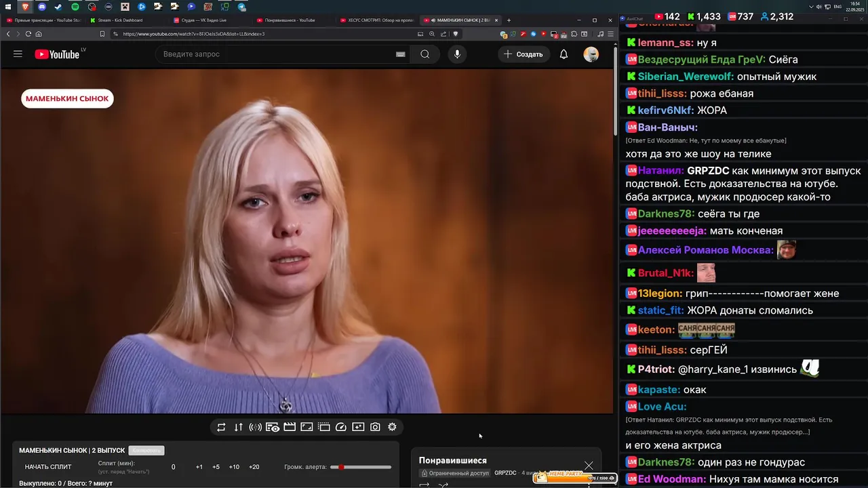Close the "МАМЕНЬКИН СЫНОК" browser tab
This screenshot has width=868, height=488.
pyautogui.click(x=496, y=20)
